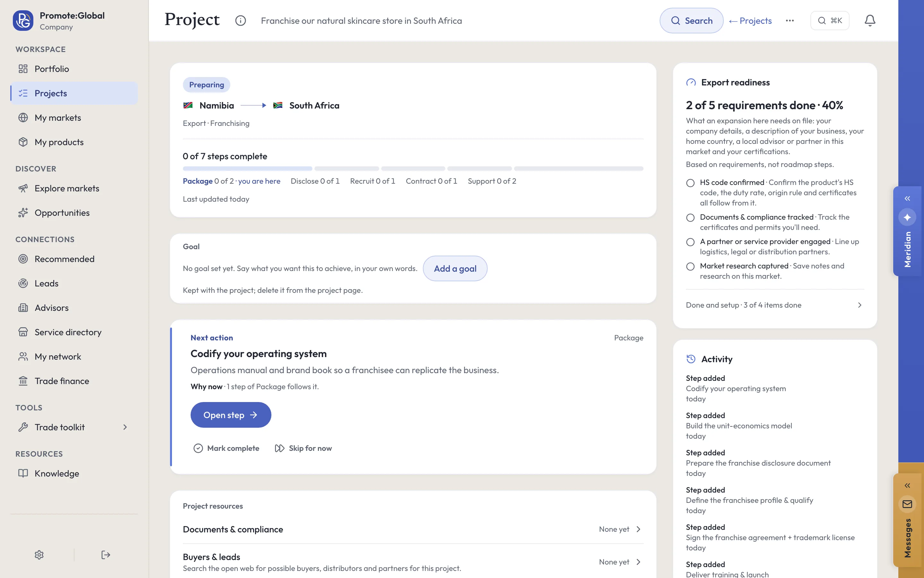Go to Projects in the sidebar
Viewport: 924px width, 578px height.
[x=74, y=93]
